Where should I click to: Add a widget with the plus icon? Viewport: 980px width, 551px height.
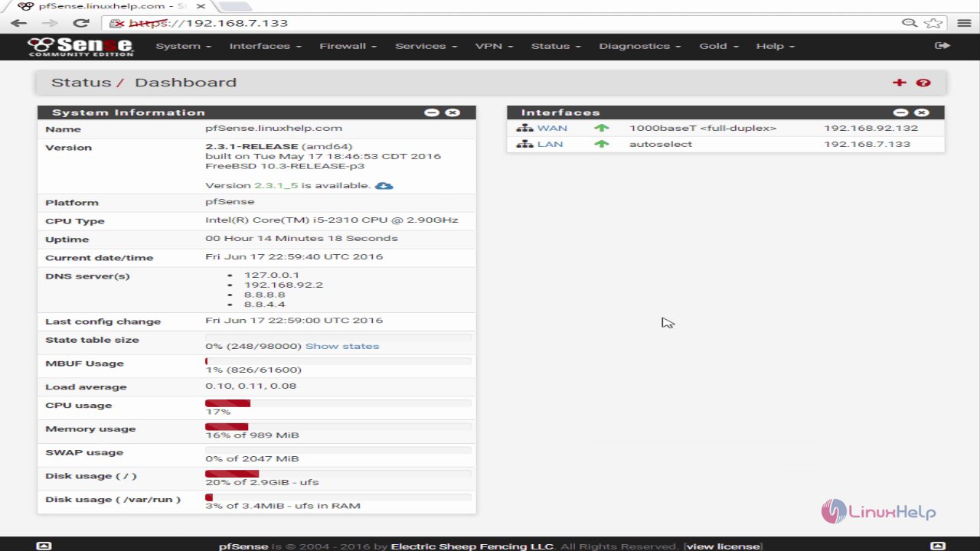coord(899,83)
